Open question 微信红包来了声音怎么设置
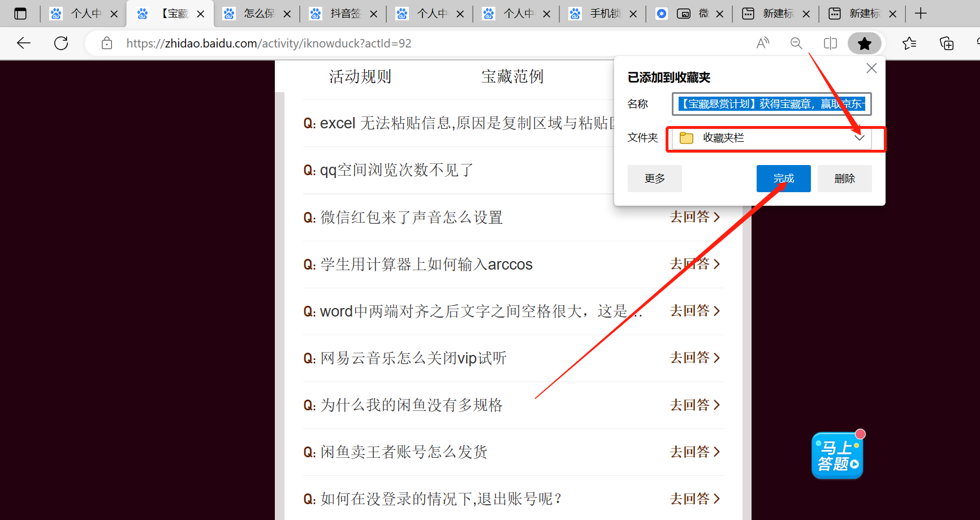Viewport: 980px width, 520px height. point(403,217)
